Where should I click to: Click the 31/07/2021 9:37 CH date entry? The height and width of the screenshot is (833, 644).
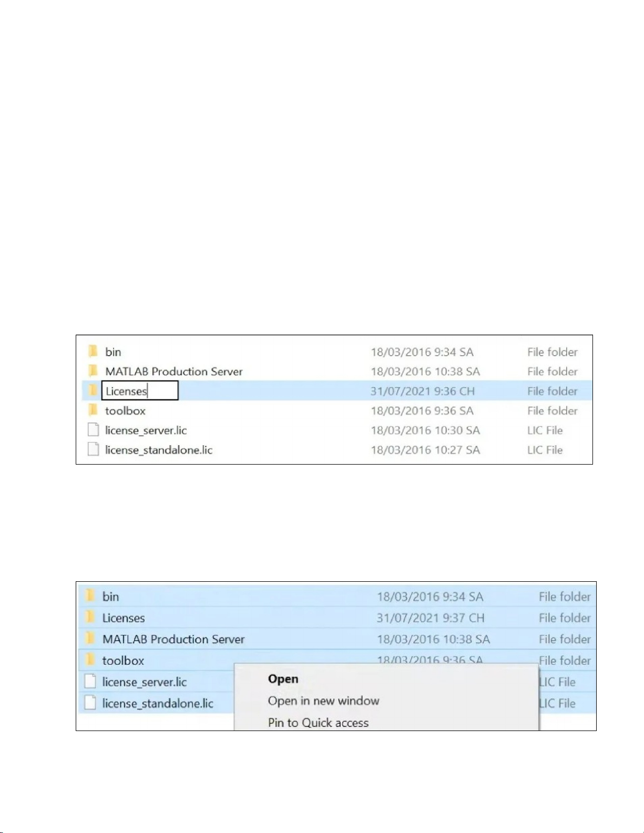pyautogui.click(x=430, y=618)
